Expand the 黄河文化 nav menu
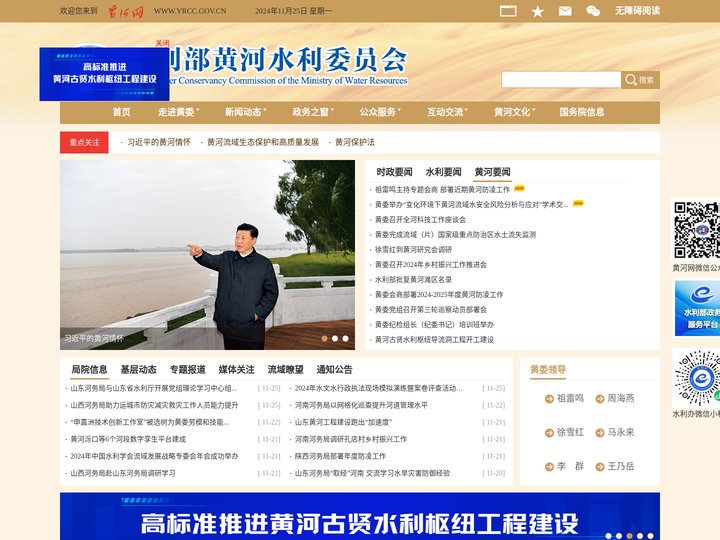Screen dimensions: 720x540 tap(514, 112)
